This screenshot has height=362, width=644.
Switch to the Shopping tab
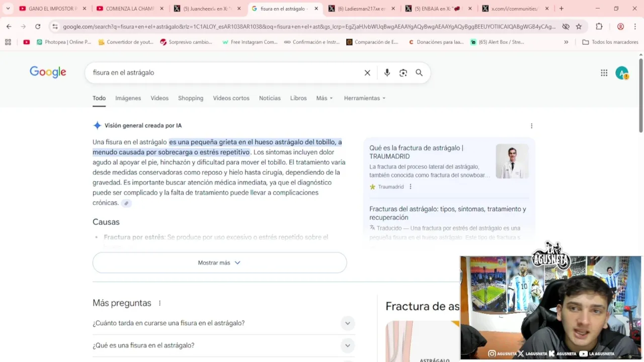coord(191,98)
